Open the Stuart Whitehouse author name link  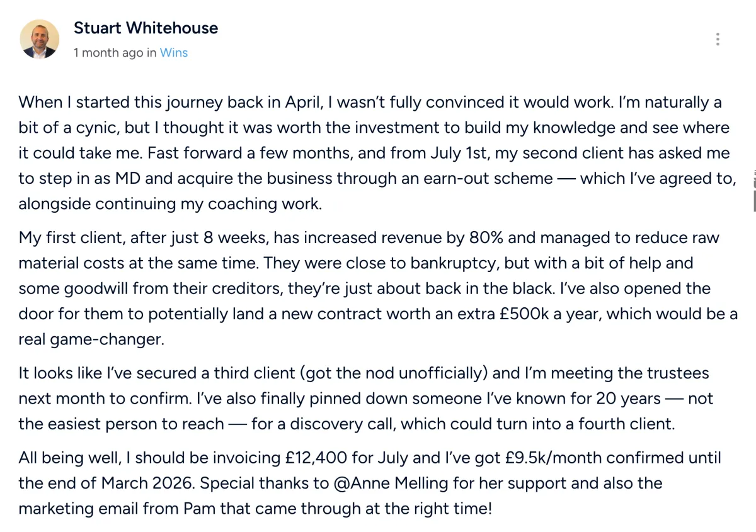146,28
